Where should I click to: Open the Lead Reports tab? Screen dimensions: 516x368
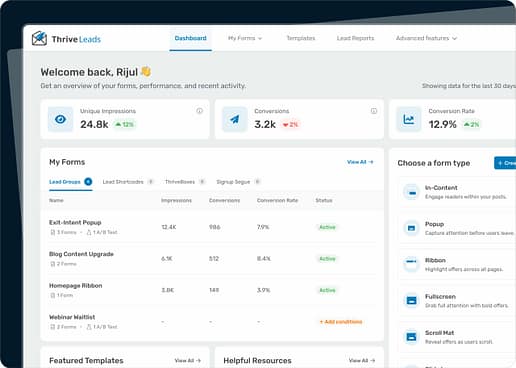click(355, 38)
